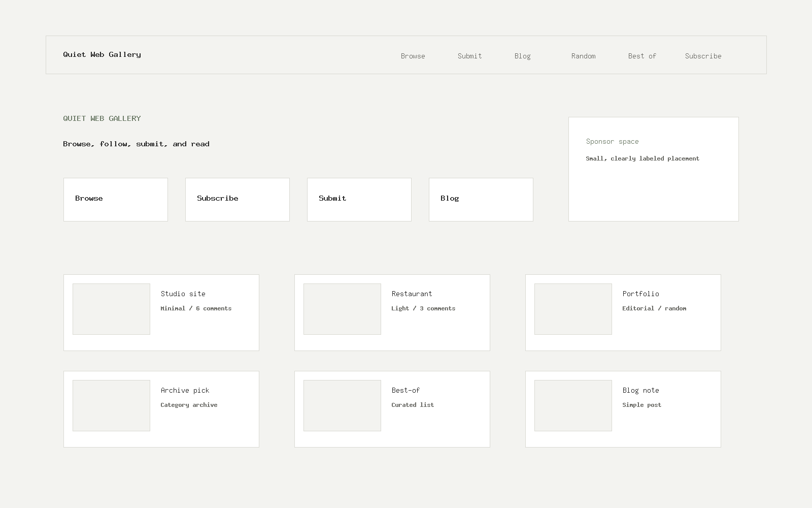Click 'Minimal / 6 comments' text
Screen dimensions: 812x508
(x=196, y=308)
